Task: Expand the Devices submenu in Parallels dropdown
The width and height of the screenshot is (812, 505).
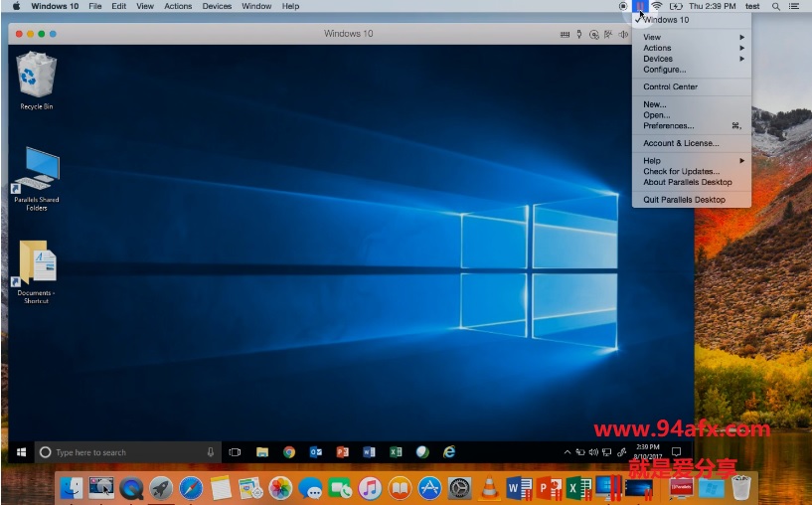Action: (692, 59)
